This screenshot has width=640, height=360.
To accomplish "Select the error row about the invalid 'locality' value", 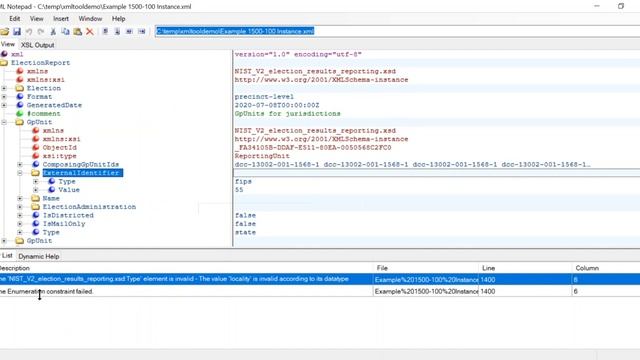I will pos(320,280).
